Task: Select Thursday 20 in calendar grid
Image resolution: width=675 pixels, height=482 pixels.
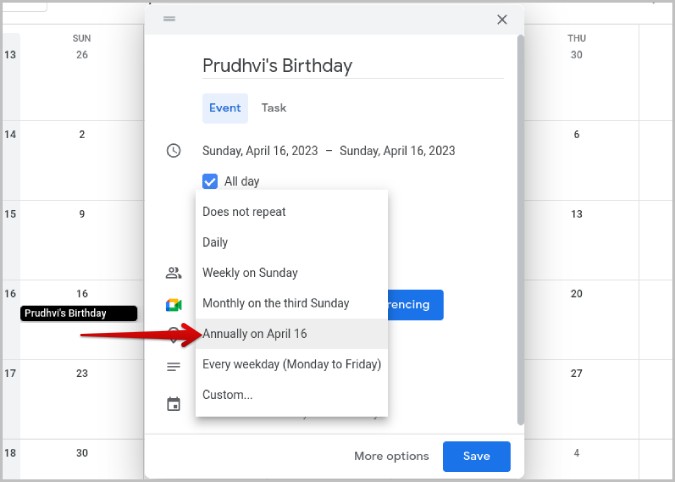Action: 576,294
